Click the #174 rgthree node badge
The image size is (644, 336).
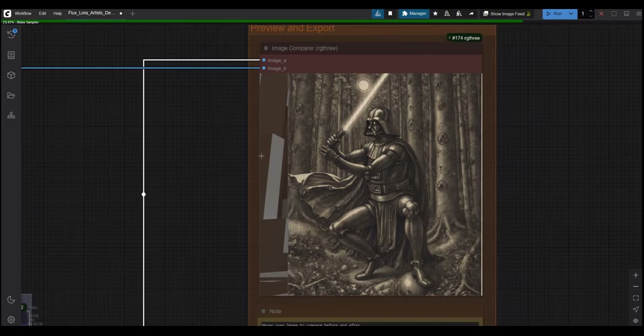[x=464, y=38]
